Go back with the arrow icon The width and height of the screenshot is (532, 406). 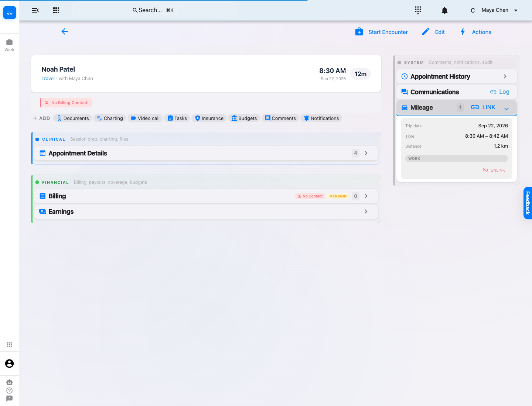click(x=65, y=32)
